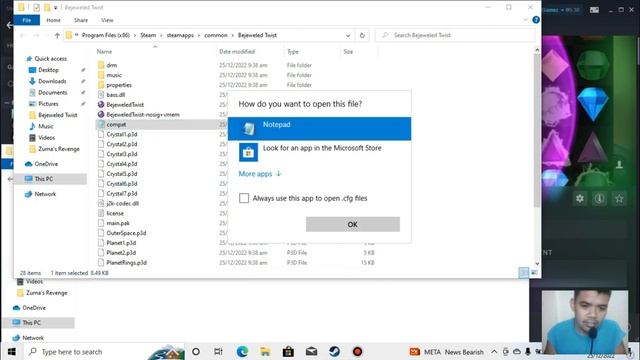Sort by Date modified column header

coord(237,52)
